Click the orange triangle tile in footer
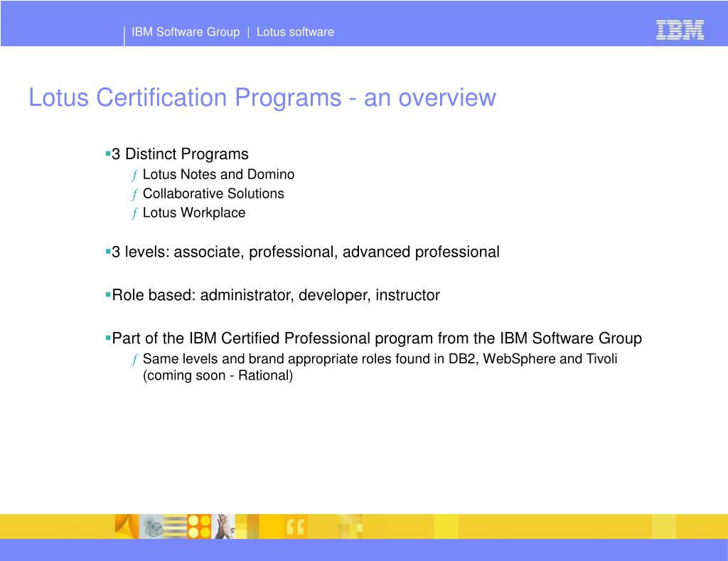The height and width of the screenshot is (561, 728). pos(127,527)
